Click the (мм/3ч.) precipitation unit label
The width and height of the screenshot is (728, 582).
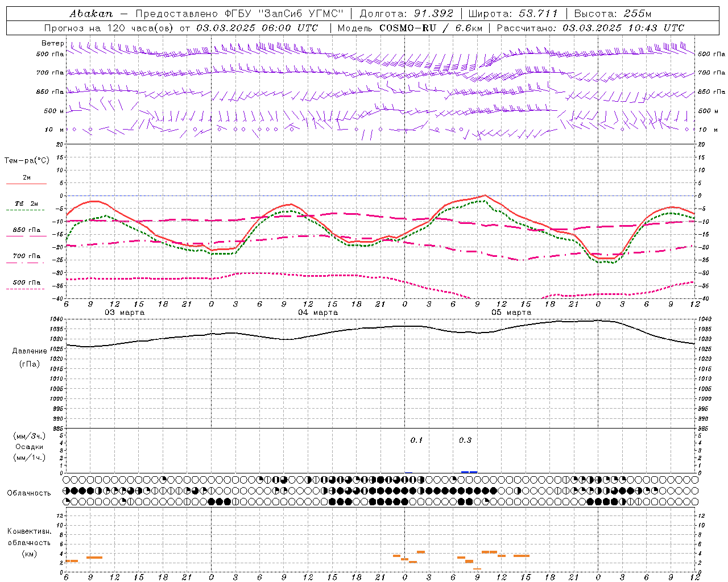pyautogui.click(x=30, y=436)
